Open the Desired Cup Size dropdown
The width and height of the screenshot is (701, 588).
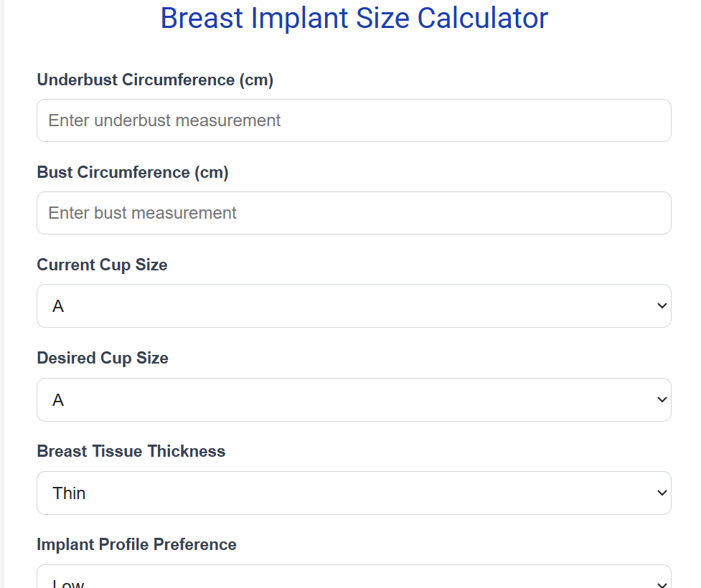[x=353, y=400]
